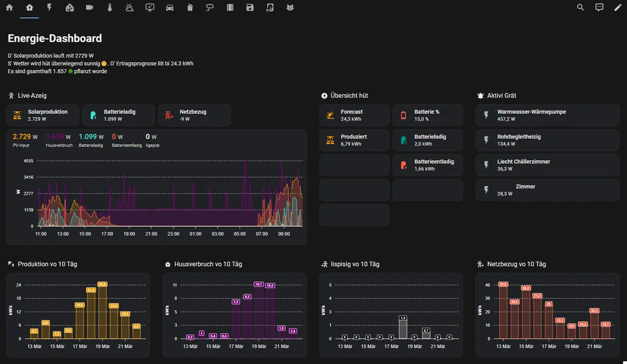Screen dimensions: 627x364
Task: Open the Netzbezug live tile
Action: click(194, 115)
